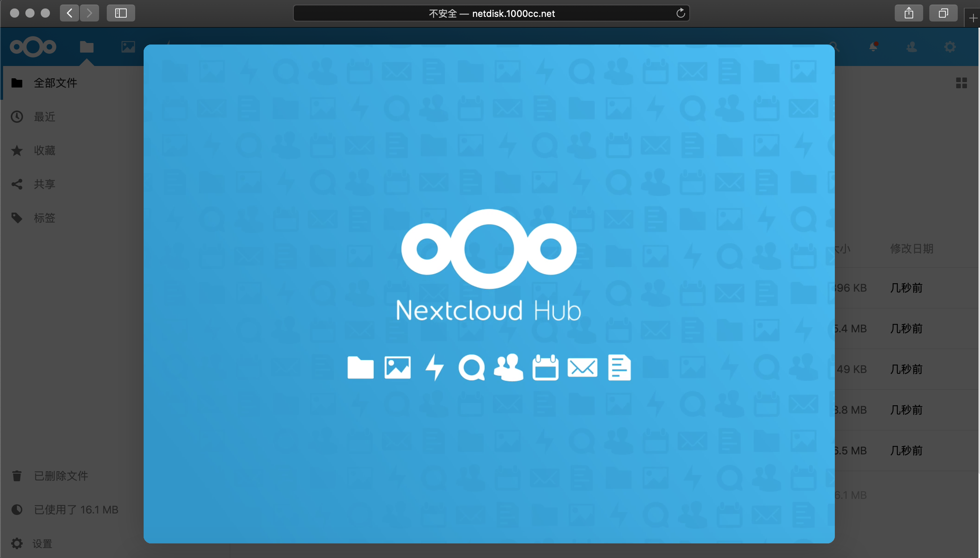
Task: Click the lightning activity icon in banner
Action: (434, 367)
